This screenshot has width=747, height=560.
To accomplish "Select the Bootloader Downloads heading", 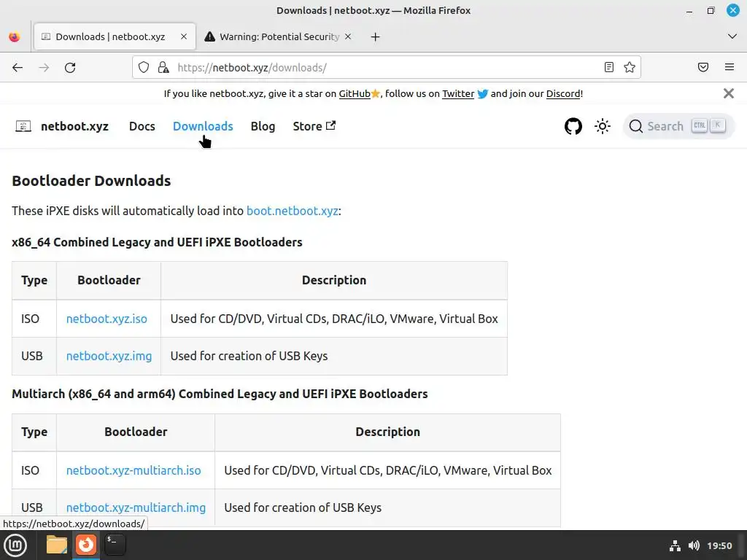I will 91,181.
